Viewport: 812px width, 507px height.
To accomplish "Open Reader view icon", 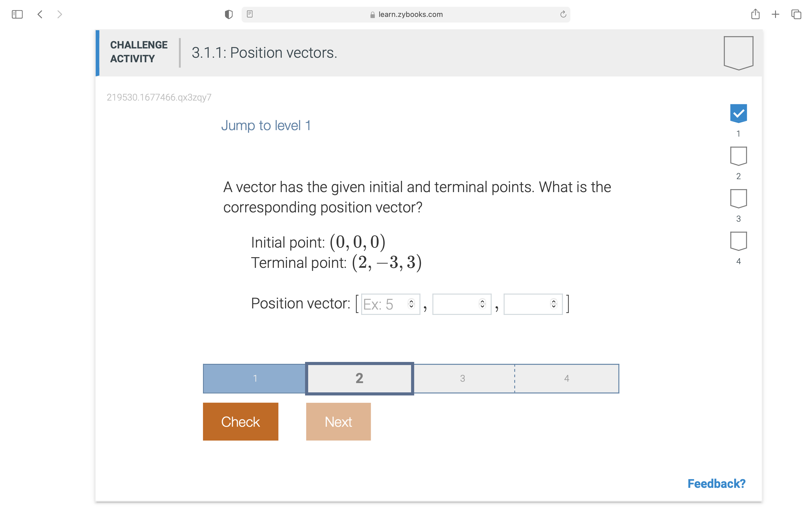I will click(250, 14).
